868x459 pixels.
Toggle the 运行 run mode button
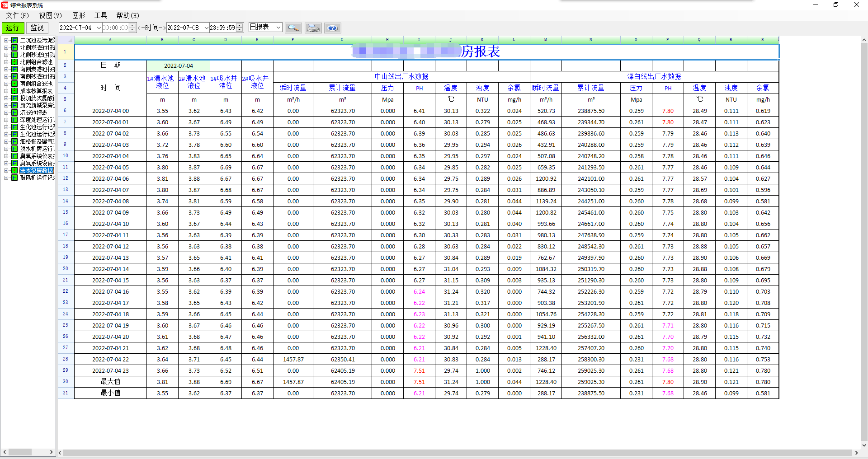[x=13, y=28]
